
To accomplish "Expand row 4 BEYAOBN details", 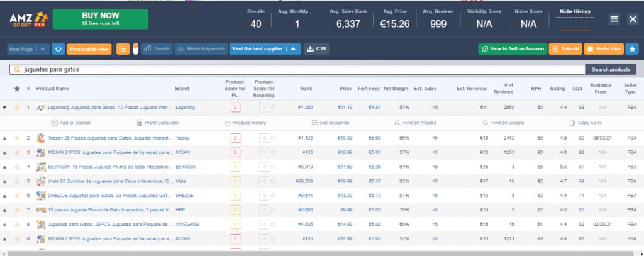I will (4, 167).
